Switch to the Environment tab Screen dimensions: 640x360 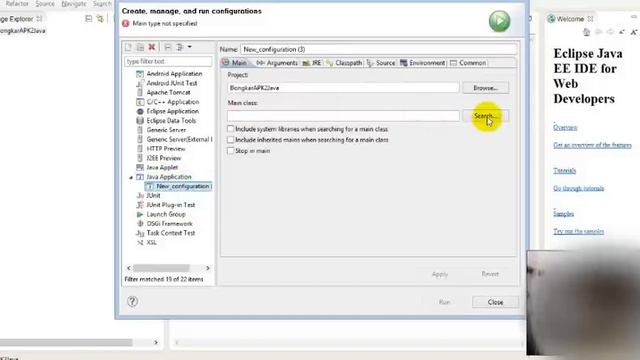[x=422, y=63]
